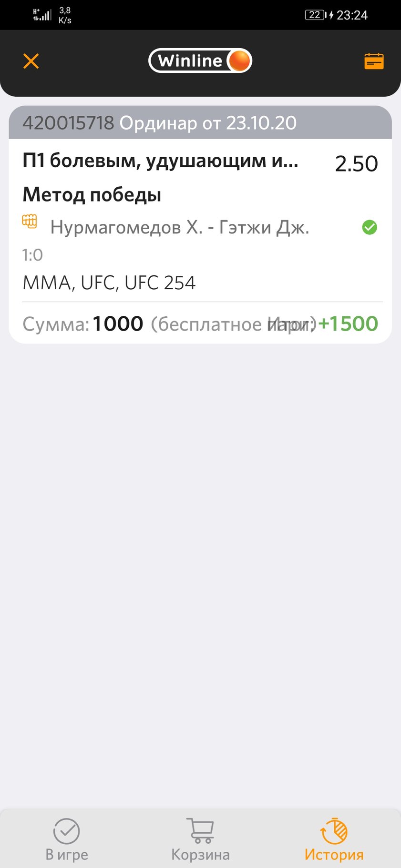Switch to the В игре tab label
This screenshot has height=868, width=401.
67,855
